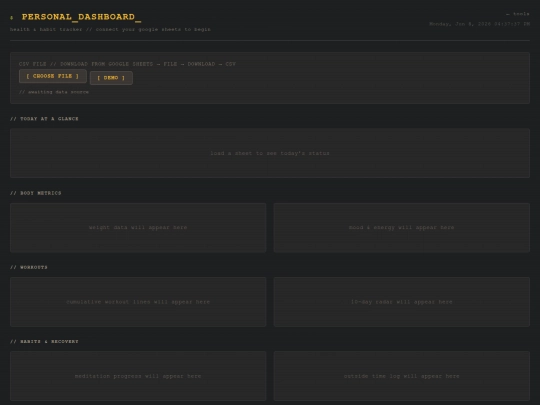
Task: Click 'outside time log will appear here'
Action: point(402,376)
